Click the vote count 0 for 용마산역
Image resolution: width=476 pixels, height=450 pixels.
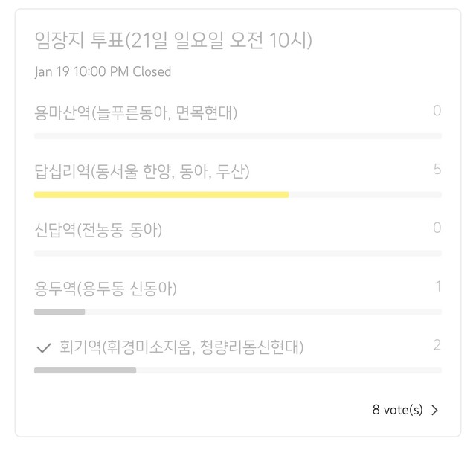tap(437, 111)
